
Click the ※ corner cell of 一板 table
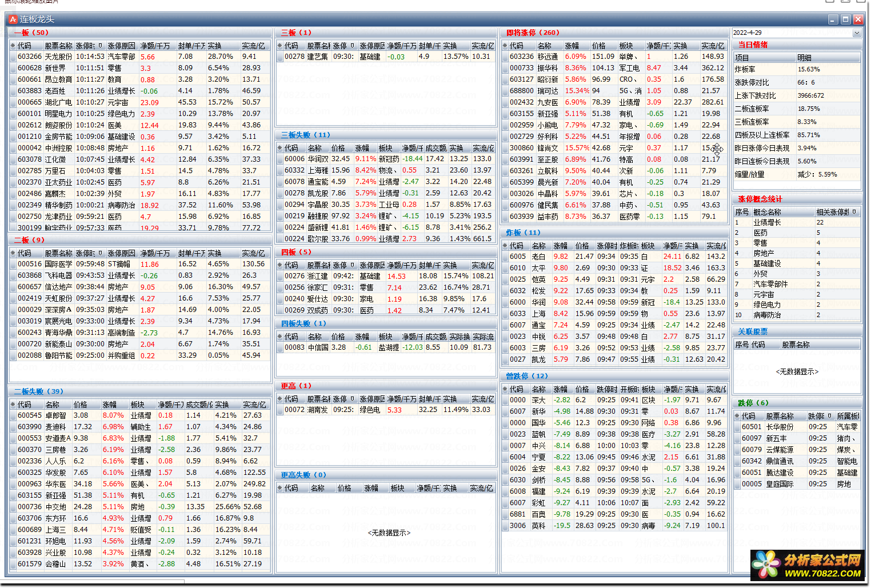click(13, 46)
